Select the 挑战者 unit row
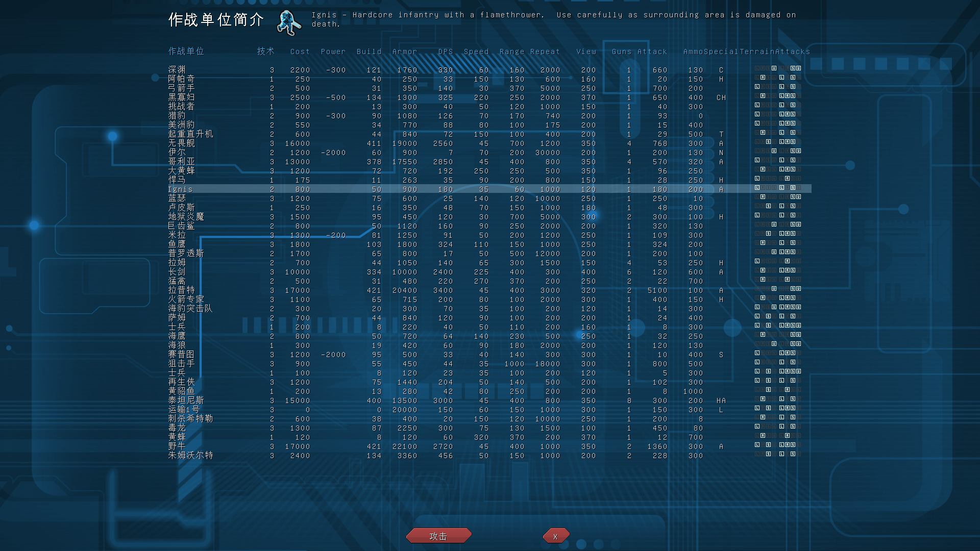This screenshot has height=551, width=980. [489, 107]
